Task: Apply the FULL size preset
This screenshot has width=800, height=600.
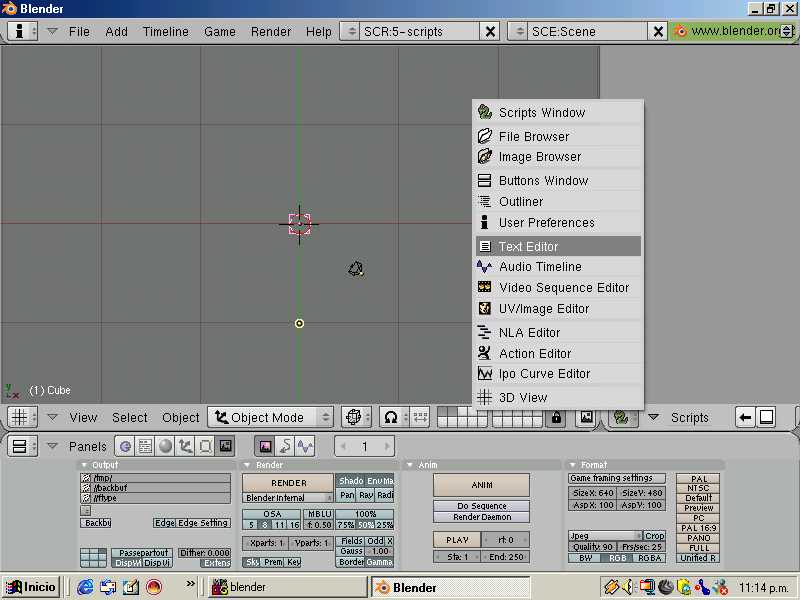Action: (x=698, y=548)
